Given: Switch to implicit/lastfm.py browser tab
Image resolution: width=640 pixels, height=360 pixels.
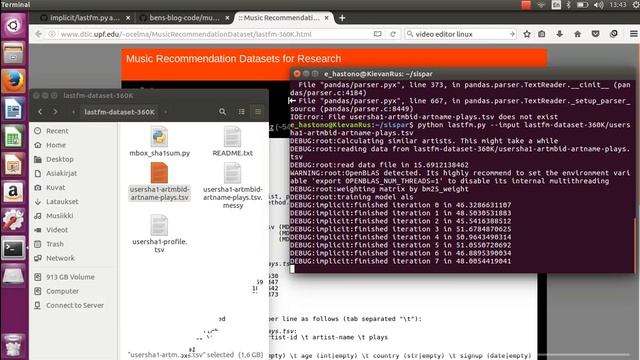Looking at the screenshot, I should pyautogui.click(x=85, y=18).
